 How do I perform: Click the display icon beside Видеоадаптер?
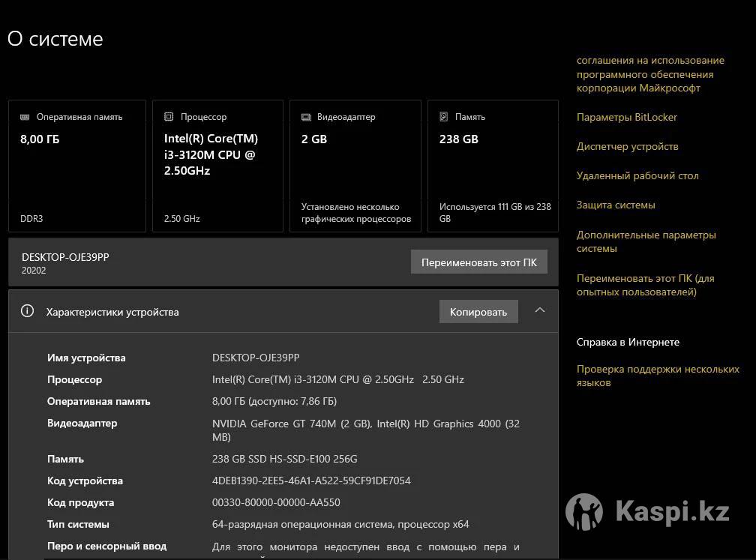point(306,117)
